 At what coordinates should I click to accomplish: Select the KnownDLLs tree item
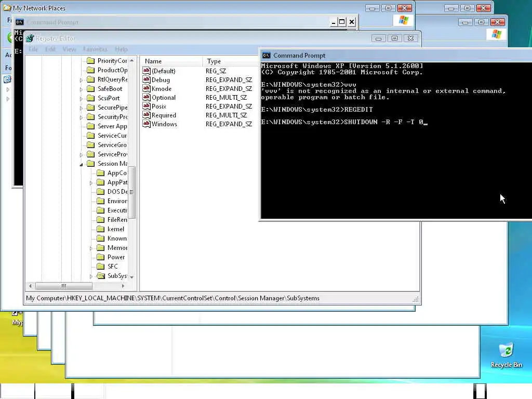coord(117,238)
